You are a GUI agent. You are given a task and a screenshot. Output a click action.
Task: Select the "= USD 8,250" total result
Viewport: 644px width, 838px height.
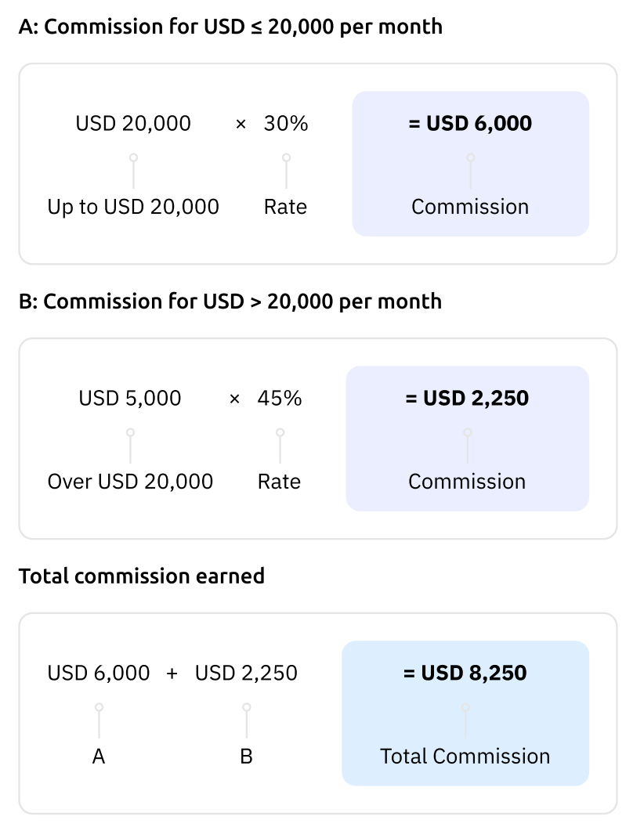(x=465, y=673)
